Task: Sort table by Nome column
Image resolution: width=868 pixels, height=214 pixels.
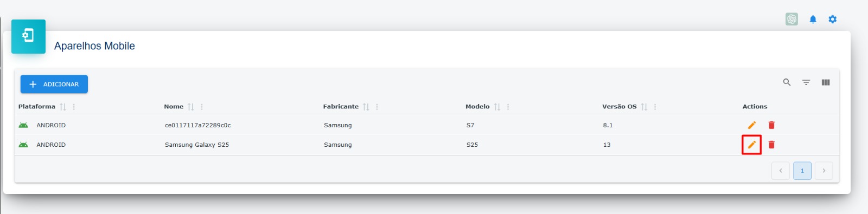Action: pos(191,107)
